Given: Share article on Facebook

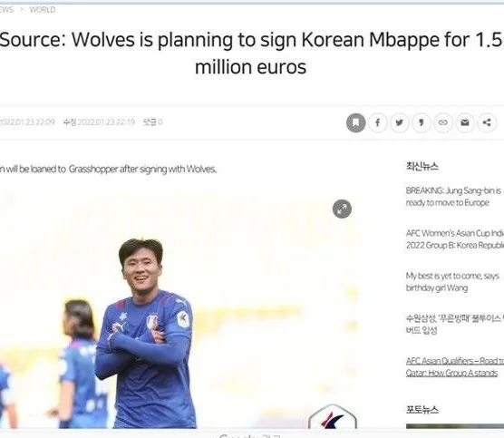Looking at the screenshot, I should tap(378, 122).
